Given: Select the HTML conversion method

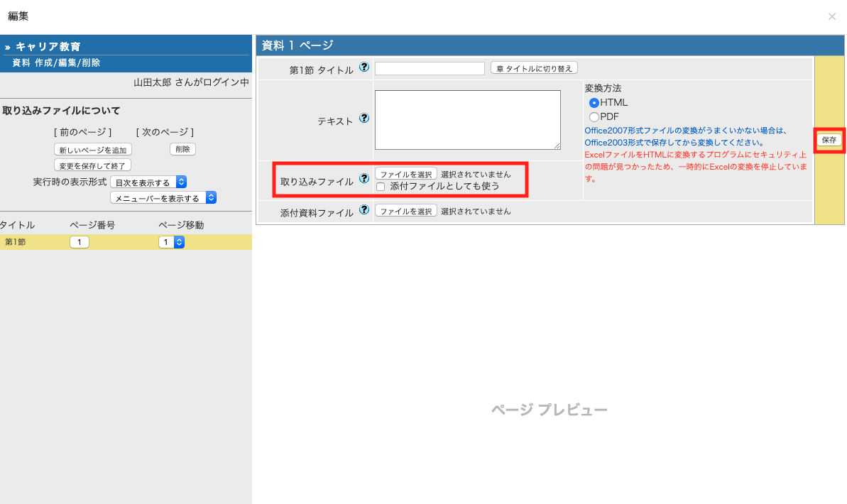Looking at the screenshot, I should pos(594,103).
